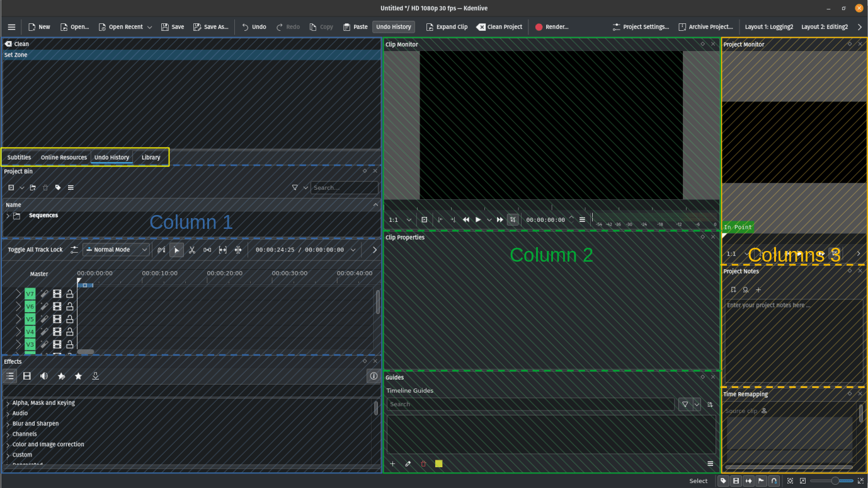Viewport: 868px width, 488px height.
Task: Switch to the Online Resources tab
Action: pos(63,157)
